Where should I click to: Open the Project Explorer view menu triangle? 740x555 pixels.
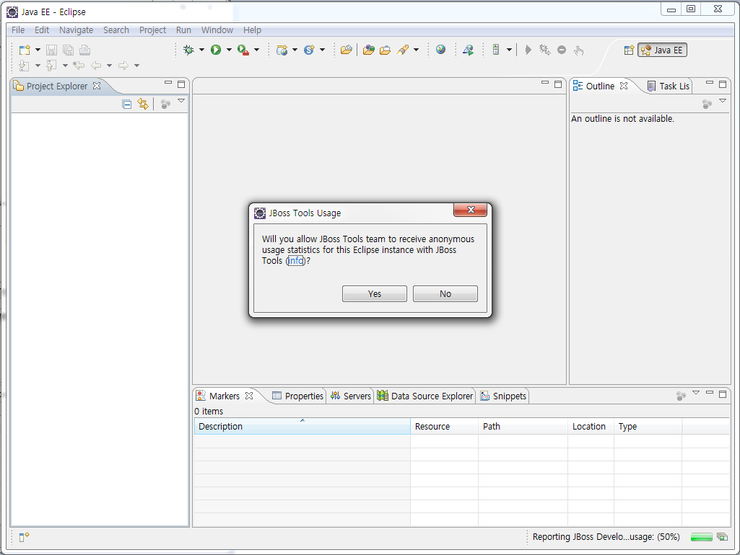pyautogui.click(x=181, y=101)
